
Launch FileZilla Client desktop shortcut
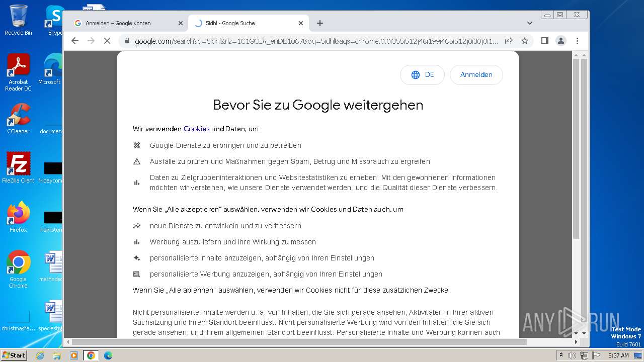[18, 167]
